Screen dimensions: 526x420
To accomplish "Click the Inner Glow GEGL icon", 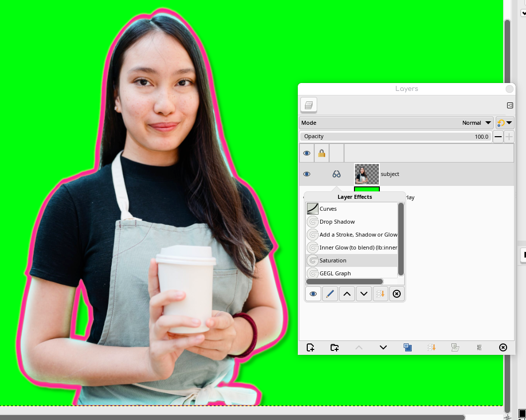I will coord(312,248).
